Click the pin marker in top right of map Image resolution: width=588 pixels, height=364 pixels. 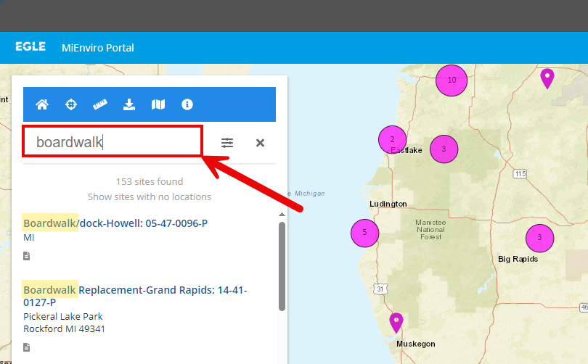point(547,78)
